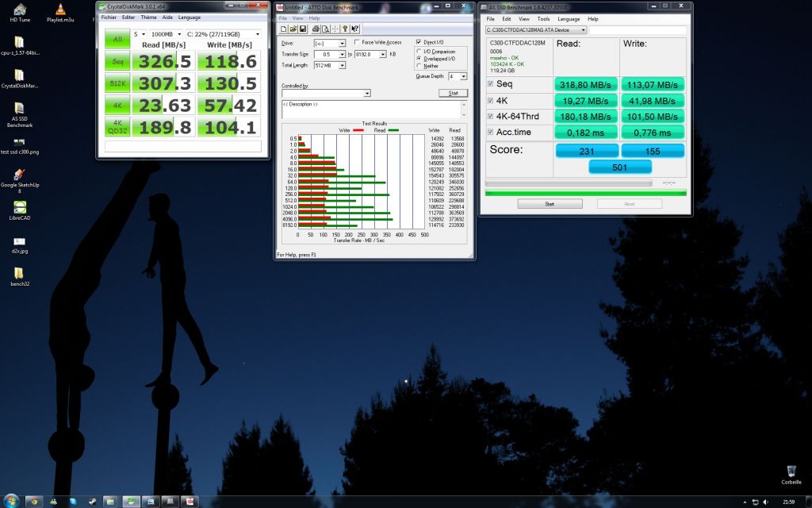Viewport: 812px width, 508px height.
Task: Open the 8192.0 maximum transfer size dropdown
Action: click(x=370, y=55)
